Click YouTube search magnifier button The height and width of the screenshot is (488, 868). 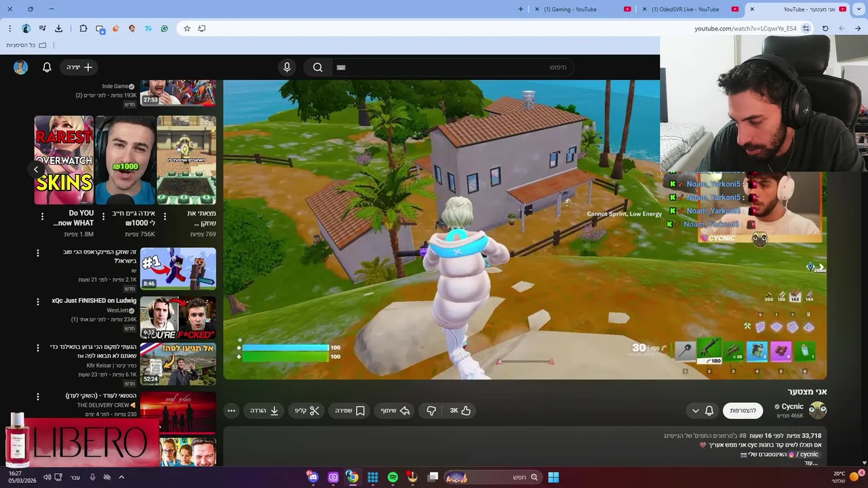(317, 67)
